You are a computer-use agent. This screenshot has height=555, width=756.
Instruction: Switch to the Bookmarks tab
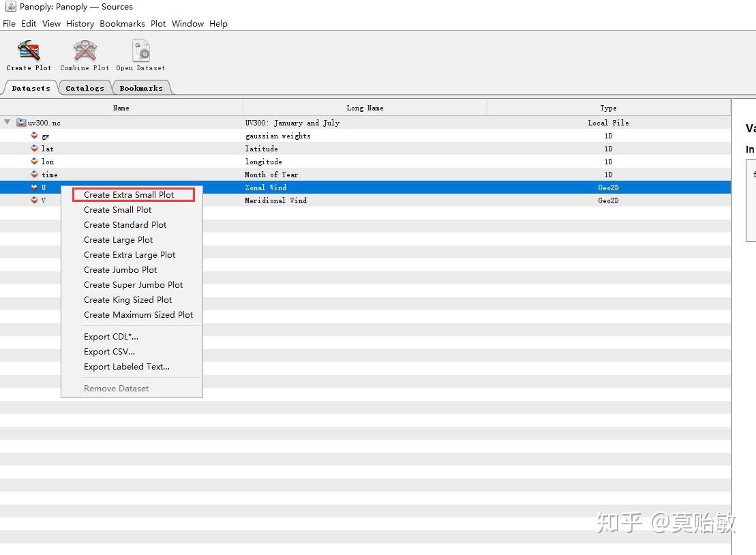coord(142,88)
